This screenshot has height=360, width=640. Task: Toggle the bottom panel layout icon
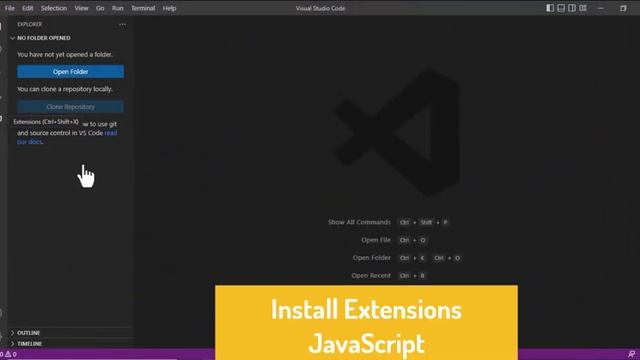pos(561,8)
